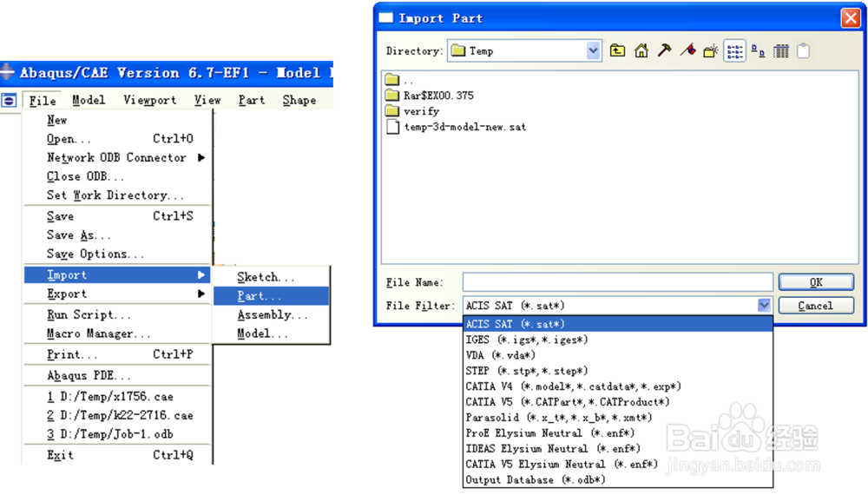Choose IGES file filter option

[618, 340]
